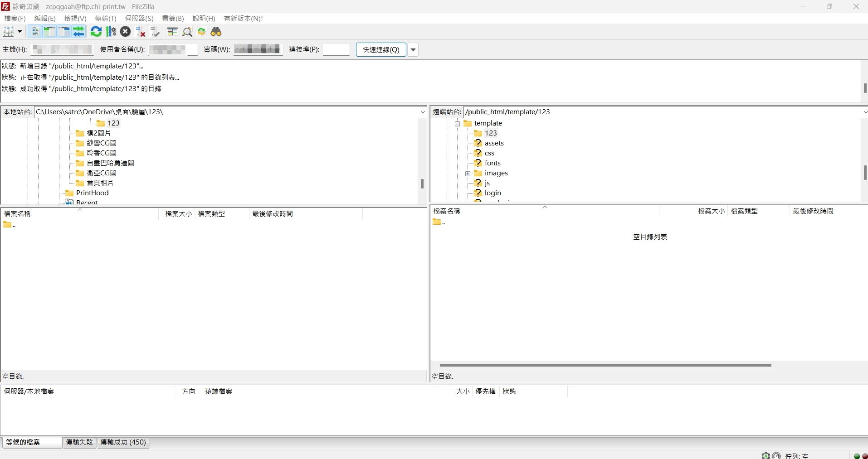Click the disconnect from server icon

[141, 32]
